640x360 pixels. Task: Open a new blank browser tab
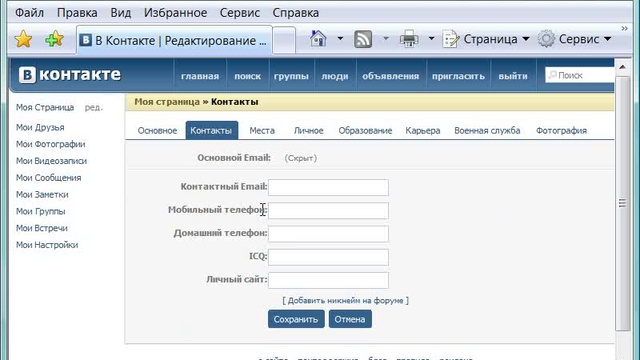coord(284,40)
